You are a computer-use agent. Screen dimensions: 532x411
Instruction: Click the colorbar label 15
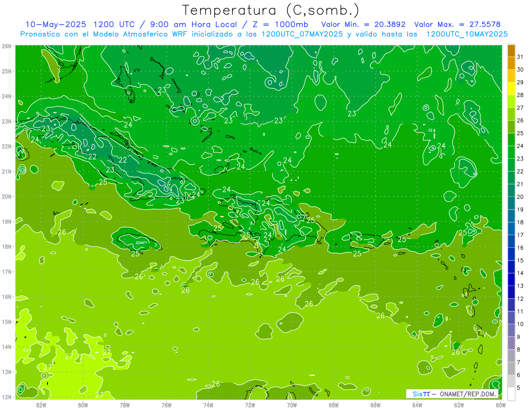tap(520, 260)
